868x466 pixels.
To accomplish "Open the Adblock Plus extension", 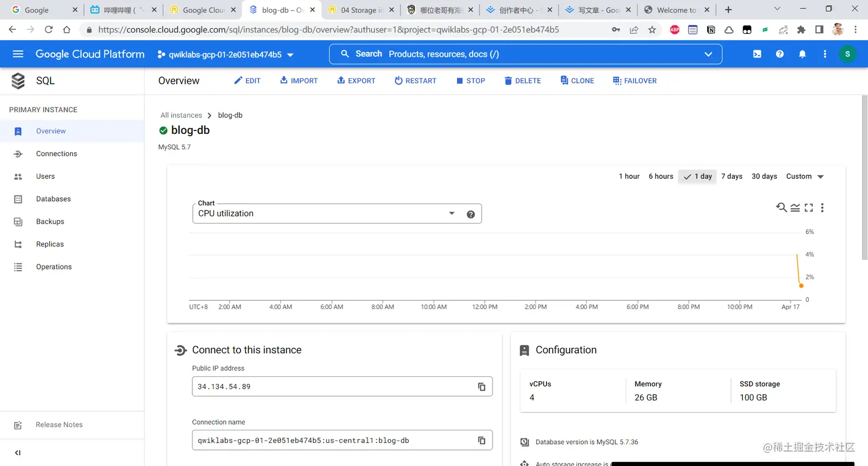I will 675,30.
